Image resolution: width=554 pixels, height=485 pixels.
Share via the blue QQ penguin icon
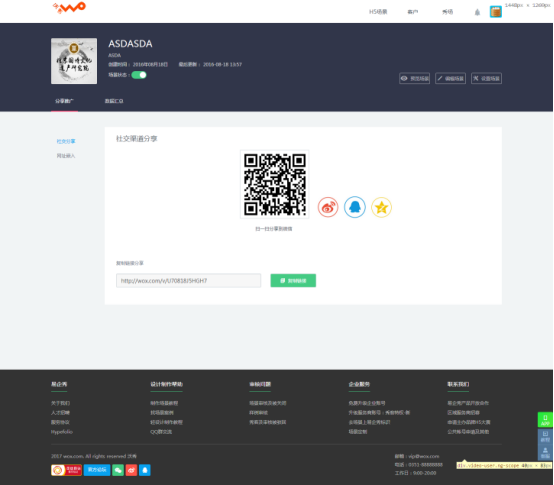click(x=355, y=207)
